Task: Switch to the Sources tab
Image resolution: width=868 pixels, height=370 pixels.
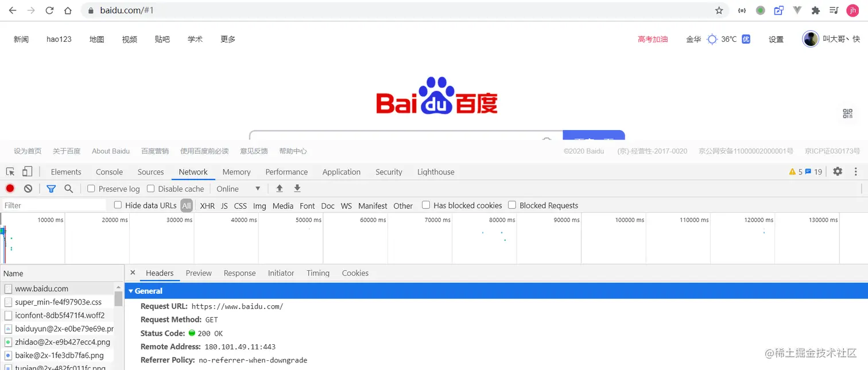Action: (150, 172)
